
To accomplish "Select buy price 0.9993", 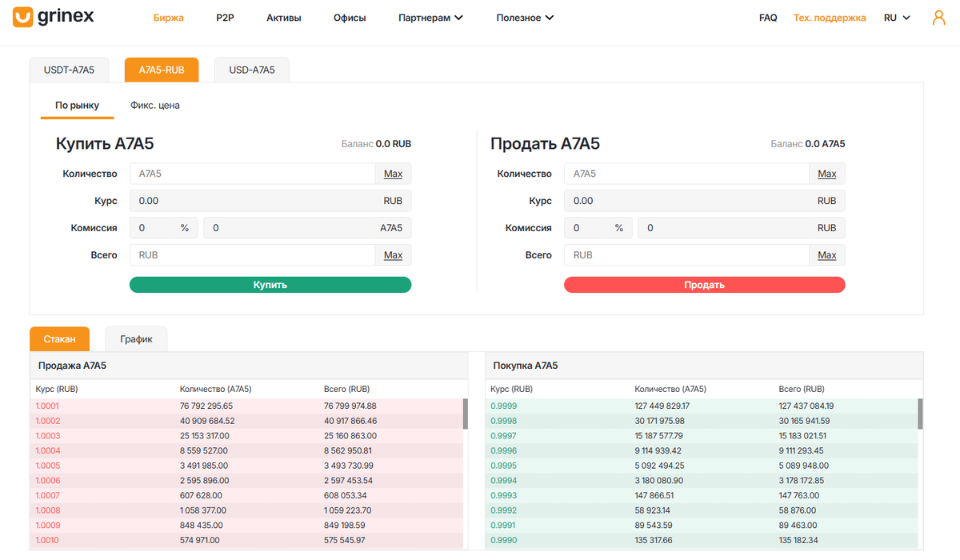I will pyautogui.click(x=503, y=495).
